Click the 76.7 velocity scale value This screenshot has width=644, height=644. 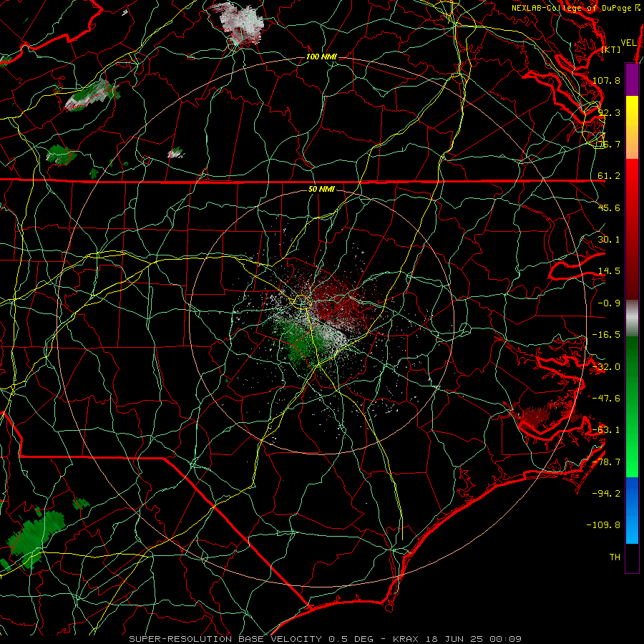coord(609,144)
